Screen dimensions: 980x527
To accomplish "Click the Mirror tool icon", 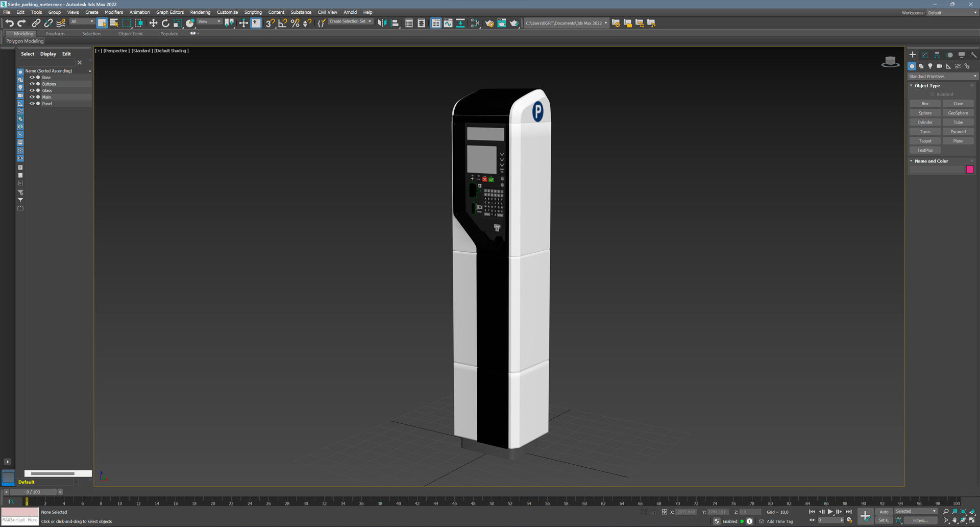I will tap(382, 23).
